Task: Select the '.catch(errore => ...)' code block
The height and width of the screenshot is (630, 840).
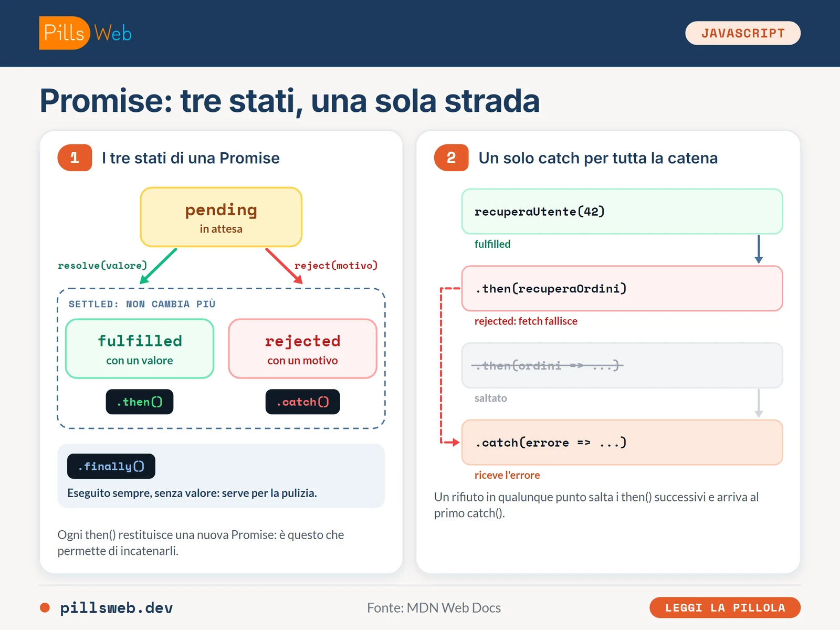Action: [622, 443]
